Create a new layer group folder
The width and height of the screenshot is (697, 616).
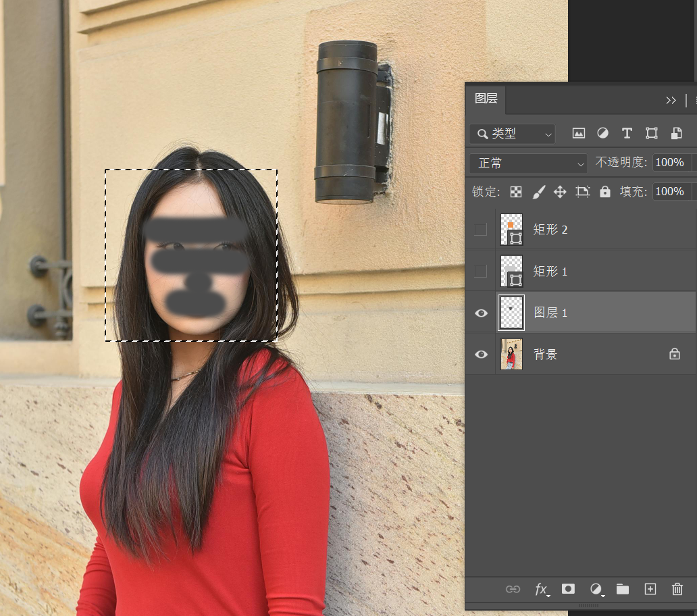tap(623, 590)
